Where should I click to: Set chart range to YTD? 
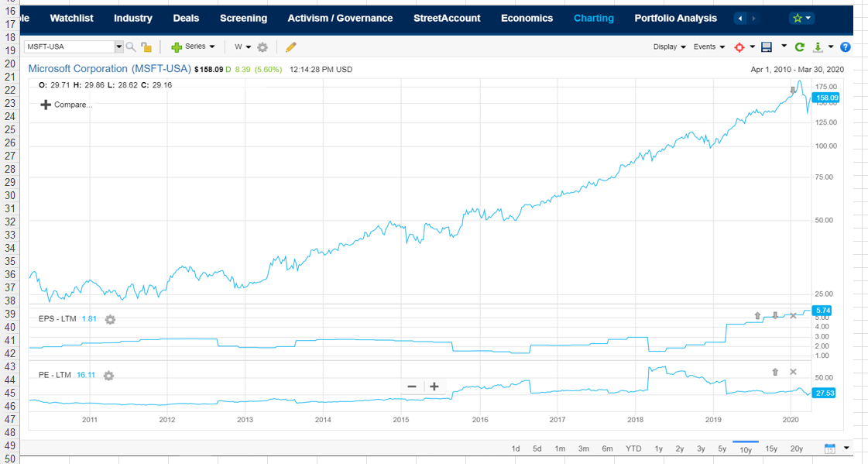[633, 449]
